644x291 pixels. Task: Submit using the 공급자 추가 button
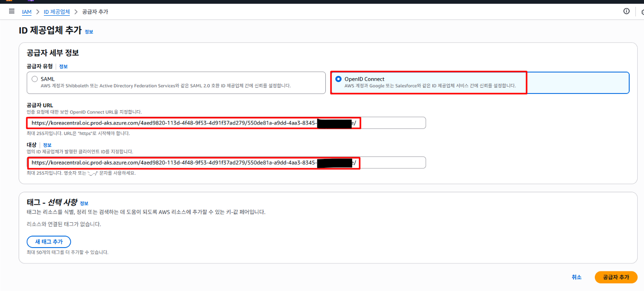[616, 277]
